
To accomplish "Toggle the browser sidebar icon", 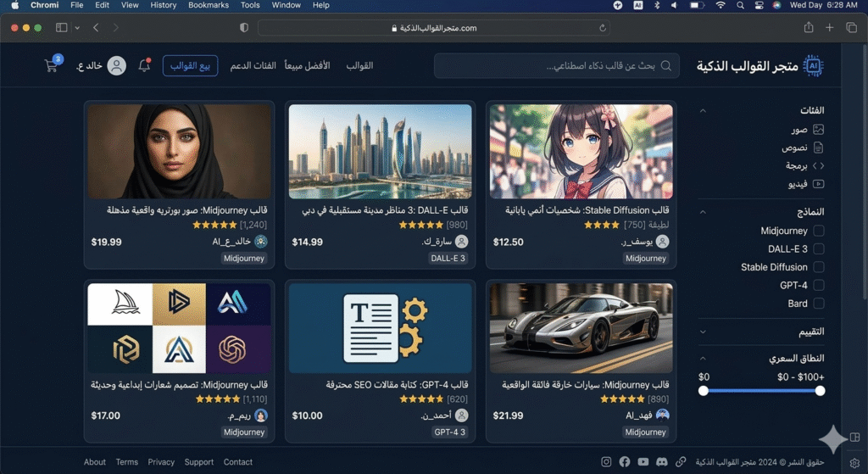I will tap(61, 28).
